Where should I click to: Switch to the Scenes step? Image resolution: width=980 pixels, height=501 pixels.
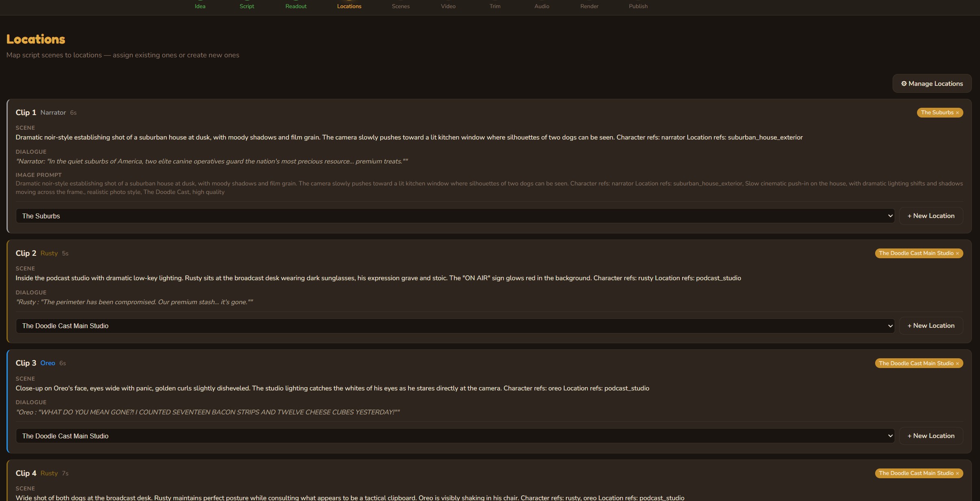click(400, 6)
